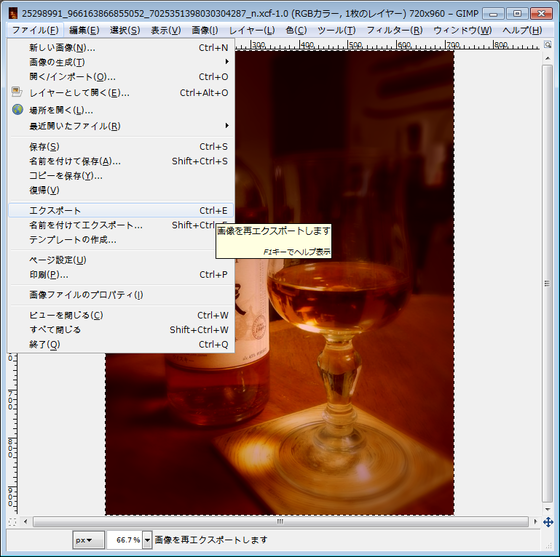Click the globe icon beside 場所を開く
Screen dimensions: 560x557
[17, 110]
